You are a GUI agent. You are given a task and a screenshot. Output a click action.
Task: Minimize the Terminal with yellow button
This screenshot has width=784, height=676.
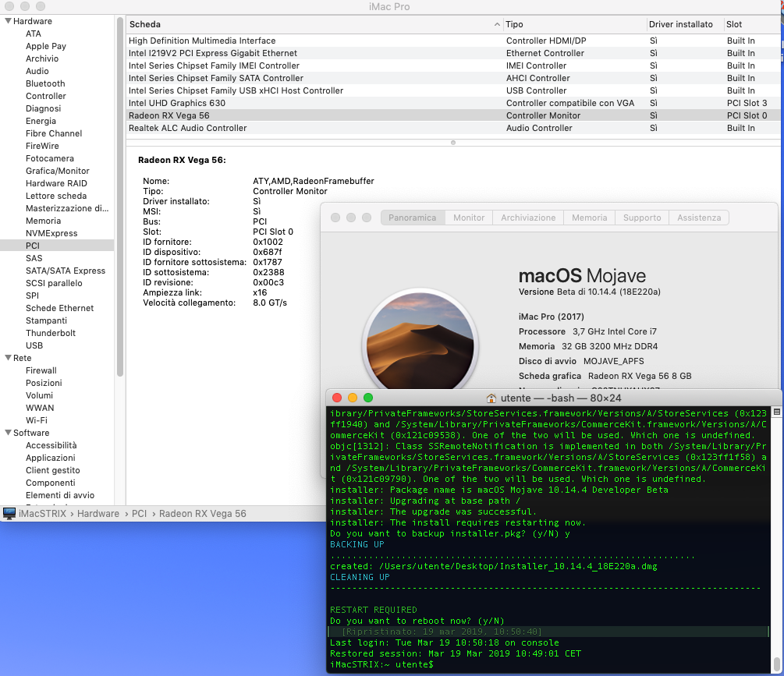point(353,398)
